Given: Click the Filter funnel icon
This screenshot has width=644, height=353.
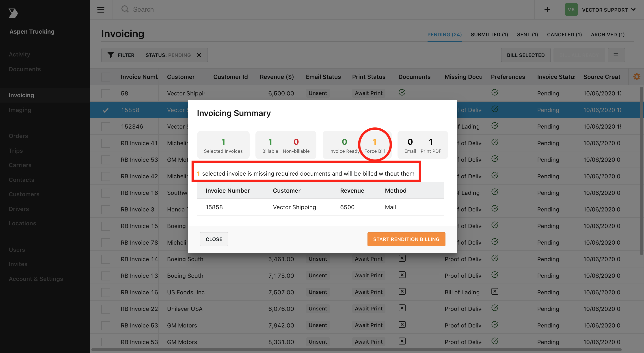Looking at the screenshot, I should coord(110,55).
